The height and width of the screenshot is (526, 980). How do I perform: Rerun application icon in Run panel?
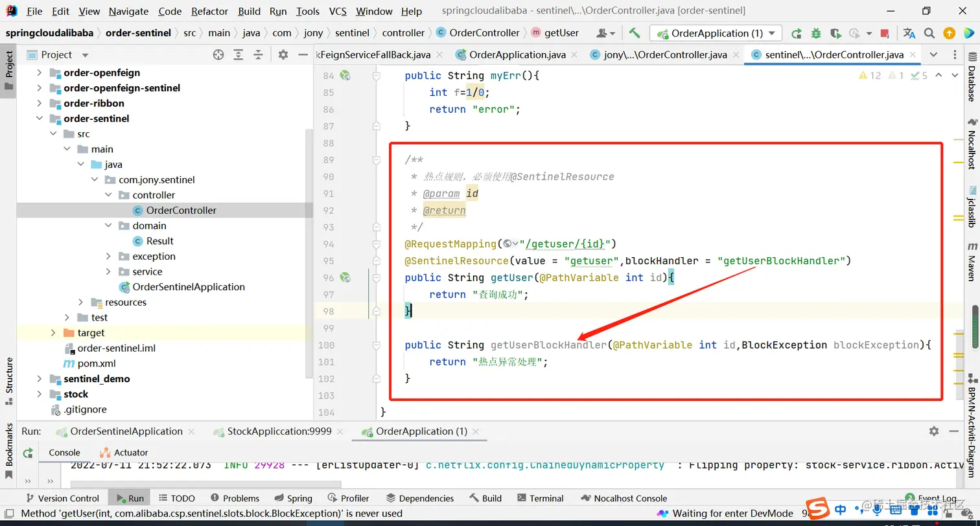coord(28,453)
